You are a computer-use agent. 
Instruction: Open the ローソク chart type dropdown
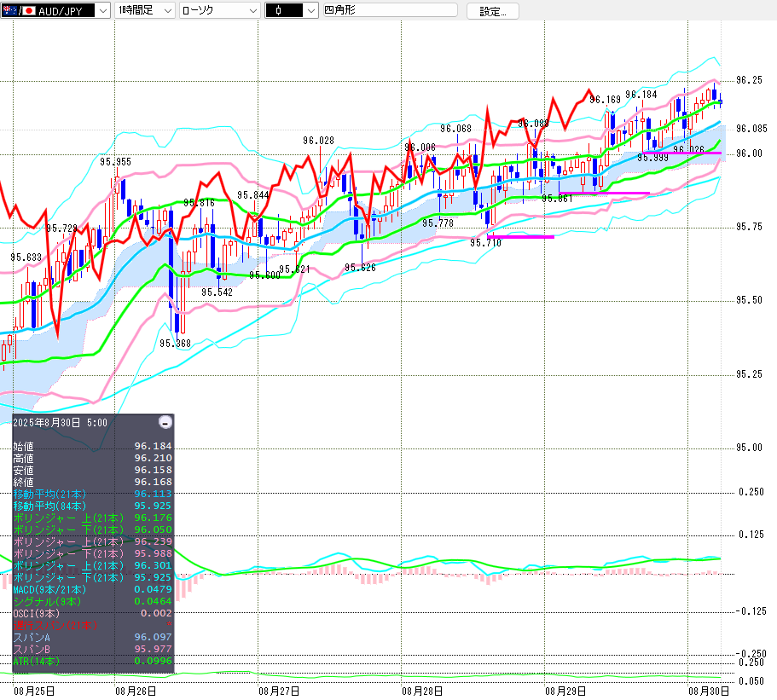pyautogui.click(x=219, y=10)
